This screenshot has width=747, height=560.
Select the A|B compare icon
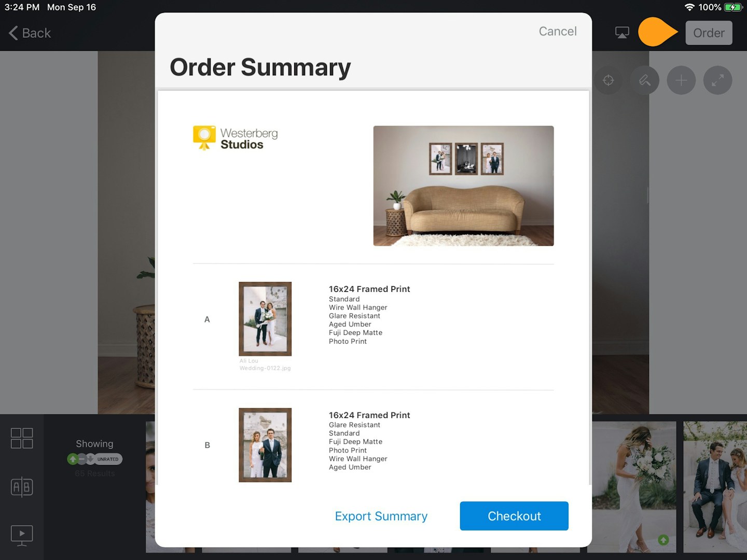22,487
